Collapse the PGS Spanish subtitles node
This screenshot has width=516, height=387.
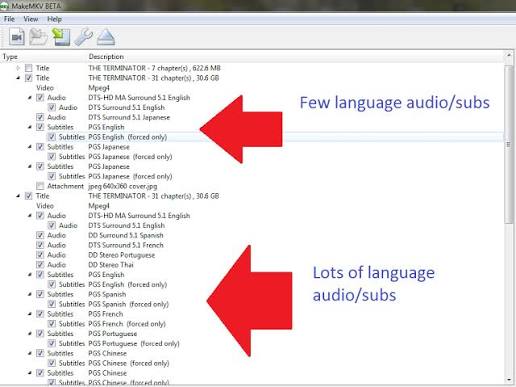30,294
